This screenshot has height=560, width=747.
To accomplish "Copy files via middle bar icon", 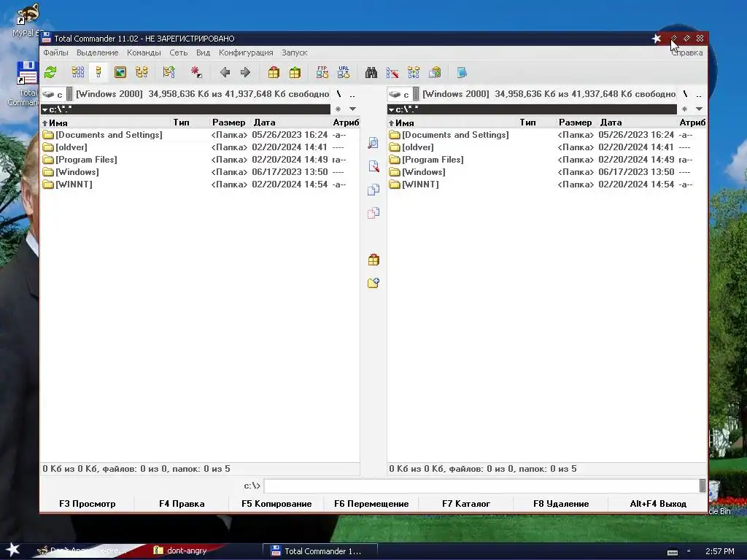I will 373,190.
